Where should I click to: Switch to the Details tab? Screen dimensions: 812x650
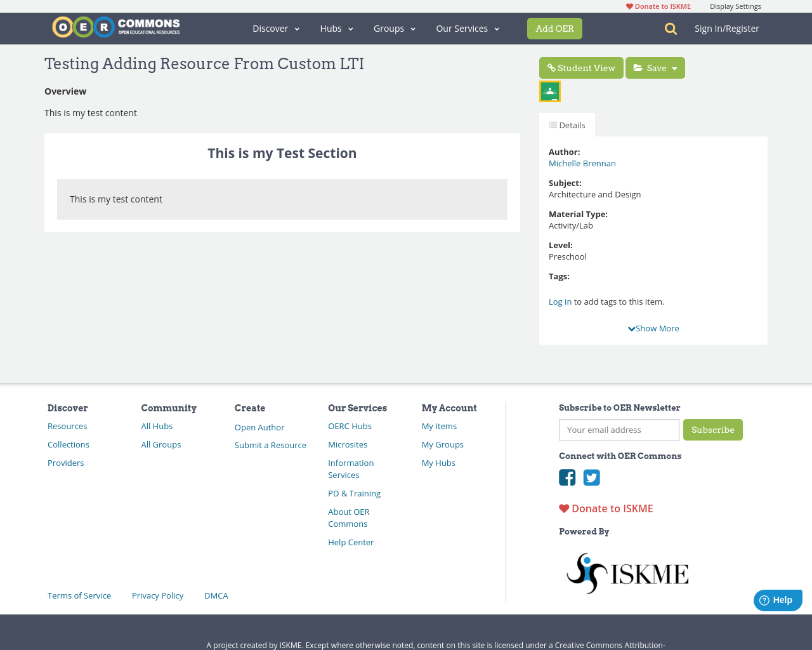(566, 124)
